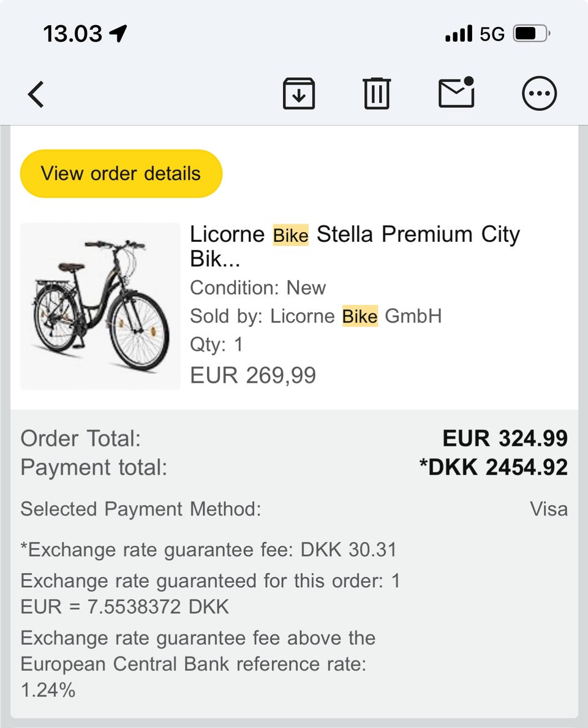Tap the Visa payment method label
This screenshot has height=728, width=588.
click(549, 509)
